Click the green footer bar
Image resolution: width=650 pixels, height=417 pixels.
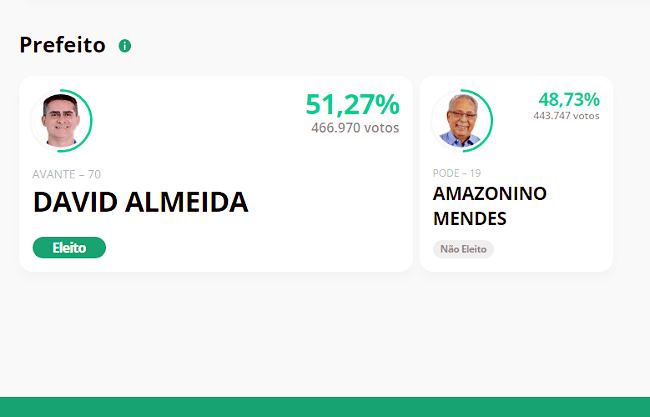[x=325, y=407]
